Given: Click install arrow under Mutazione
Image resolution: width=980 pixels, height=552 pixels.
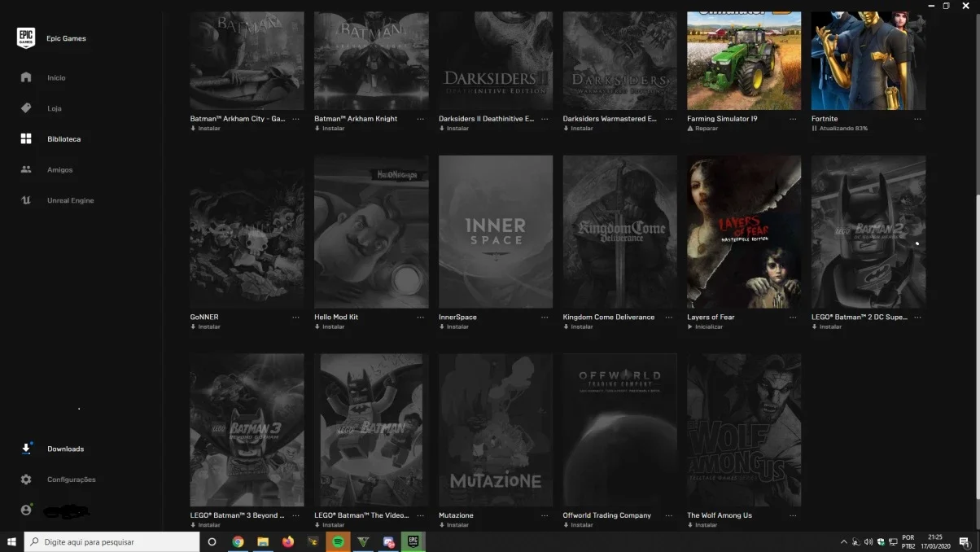Looking at the screenshot, I should (x=442, y=525).
